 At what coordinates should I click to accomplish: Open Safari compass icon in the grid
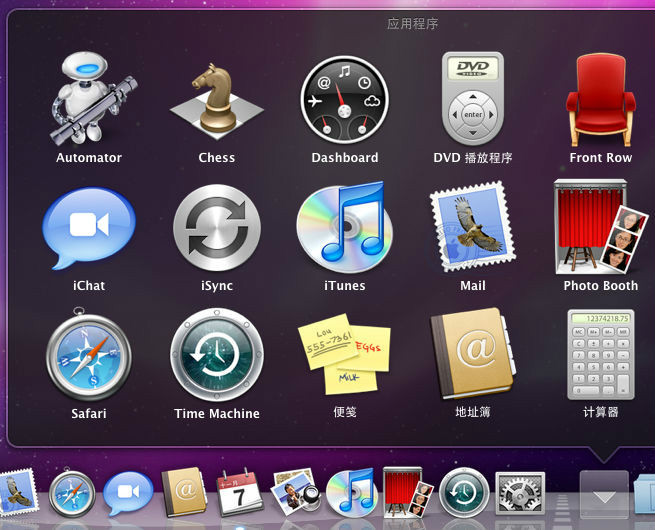point(89,355)
